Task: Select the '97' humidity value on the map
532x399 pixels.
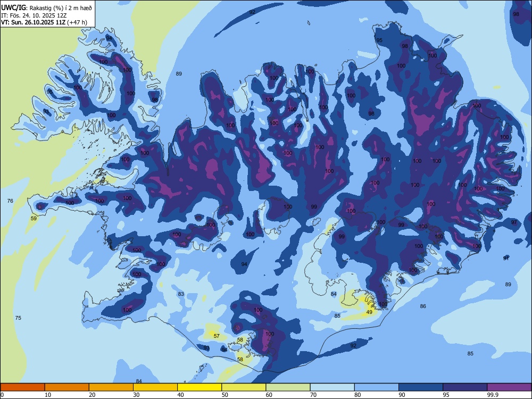Action: (x=514, y=222)
